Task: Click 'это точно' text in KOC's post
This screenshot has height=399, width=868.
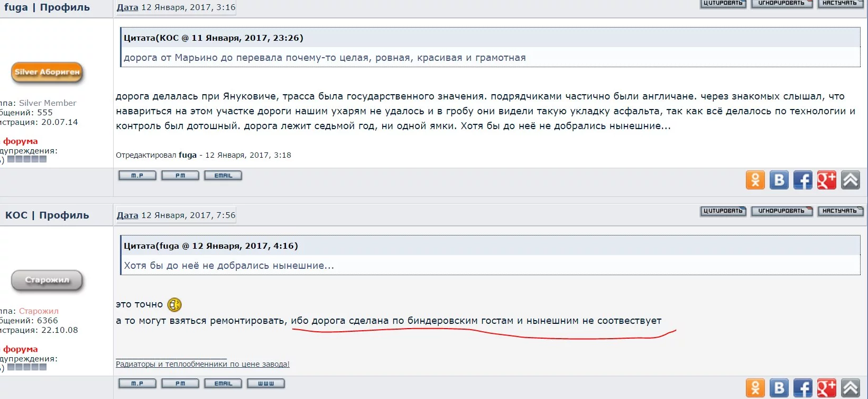Action: tap(140, 305)
